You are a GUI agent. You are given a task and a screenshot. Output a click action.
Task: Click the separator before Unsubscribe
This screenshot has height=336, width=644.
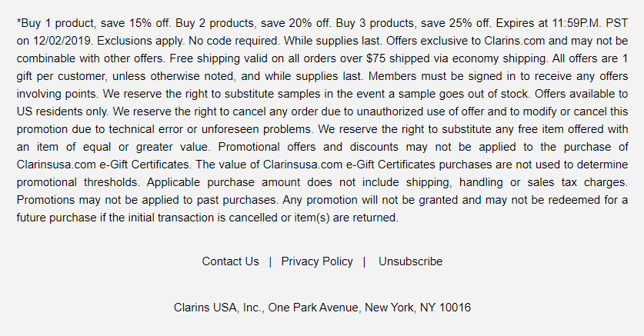click(364, 261)
